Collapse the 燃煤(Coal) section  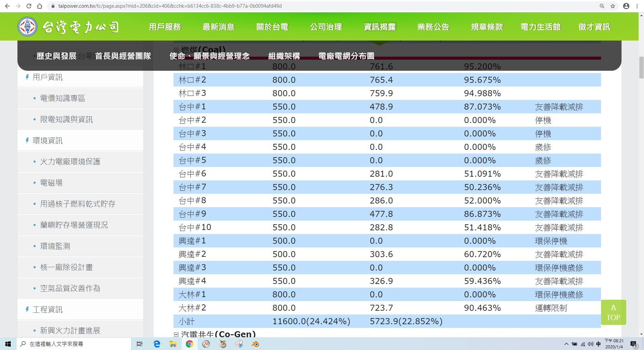click(x=176, y=50)
